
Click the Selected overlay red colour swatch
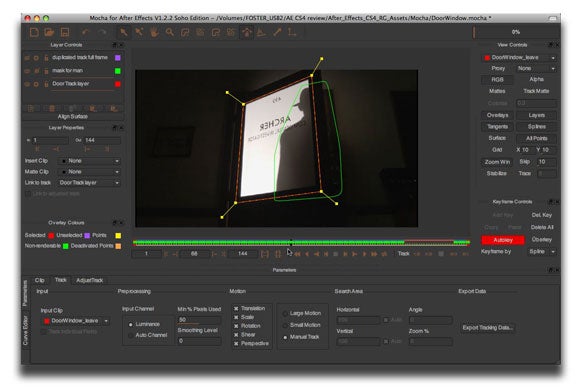pos(51,235)
